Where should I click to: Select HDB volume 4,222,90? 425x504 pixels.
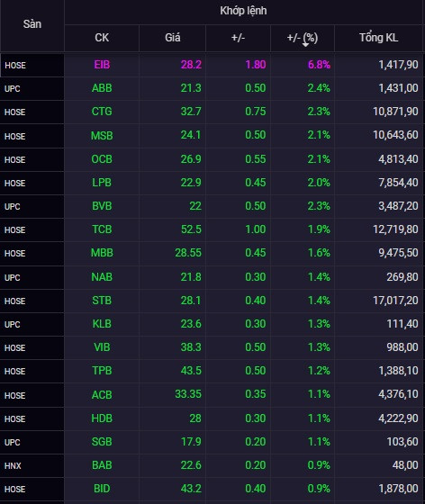click(398, 418)
